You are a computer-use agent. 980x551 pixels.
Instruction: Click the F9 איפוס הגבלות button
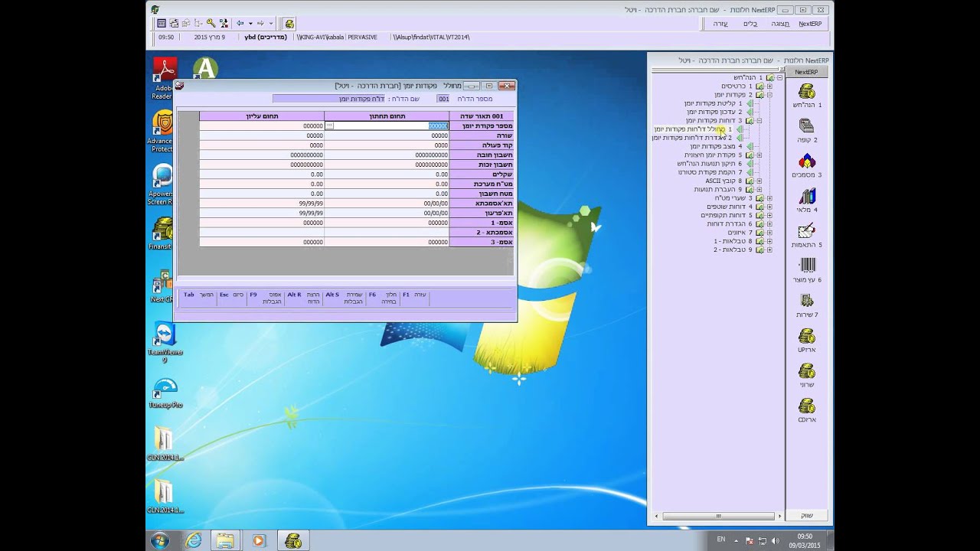[x=265, y=298]
